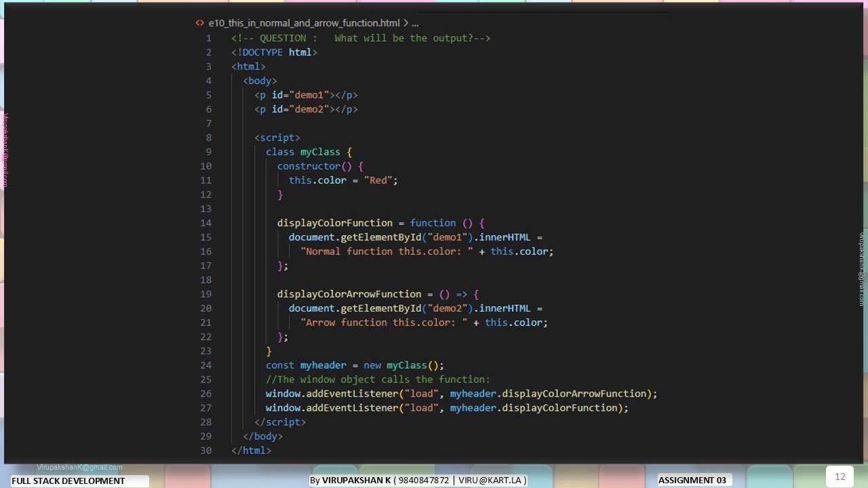Click the FULL STACK DEVELOPMENT footer label
868x488 pixels.
pyautogui.click(x=68, y=481)
